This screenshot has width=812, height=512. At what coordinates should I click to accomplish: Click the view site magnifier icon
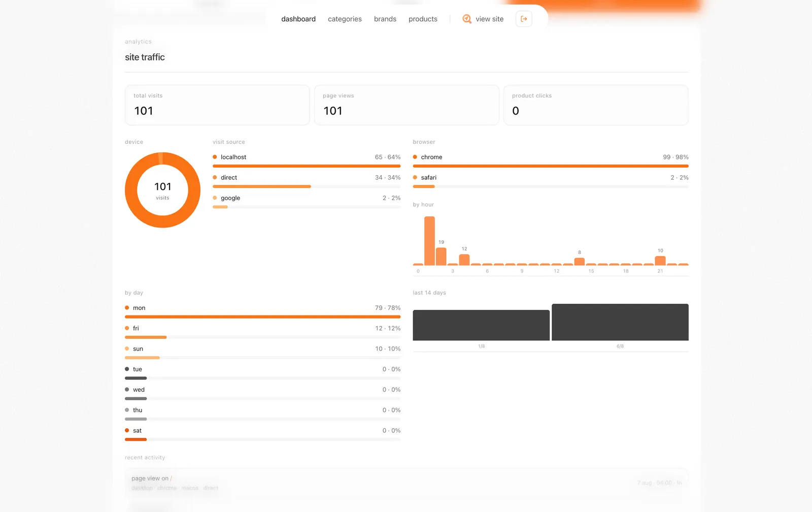click(x=467, y=19)
